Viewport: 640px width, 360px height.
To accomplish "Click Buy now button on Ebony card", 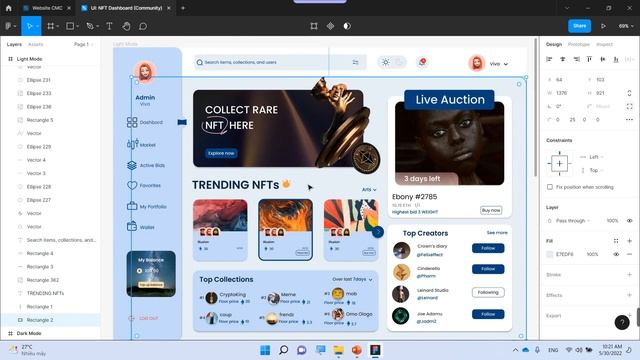I will coord(491,210).
